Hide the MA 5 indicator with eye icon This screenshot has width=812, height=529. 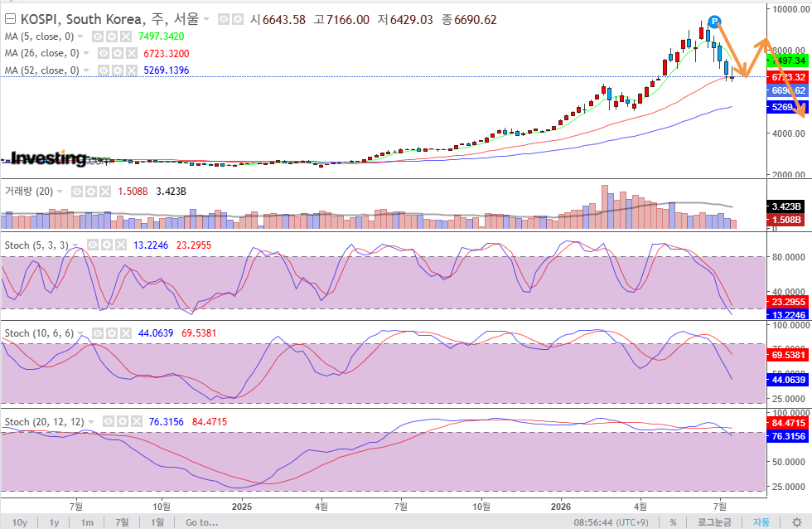[98, 36]
